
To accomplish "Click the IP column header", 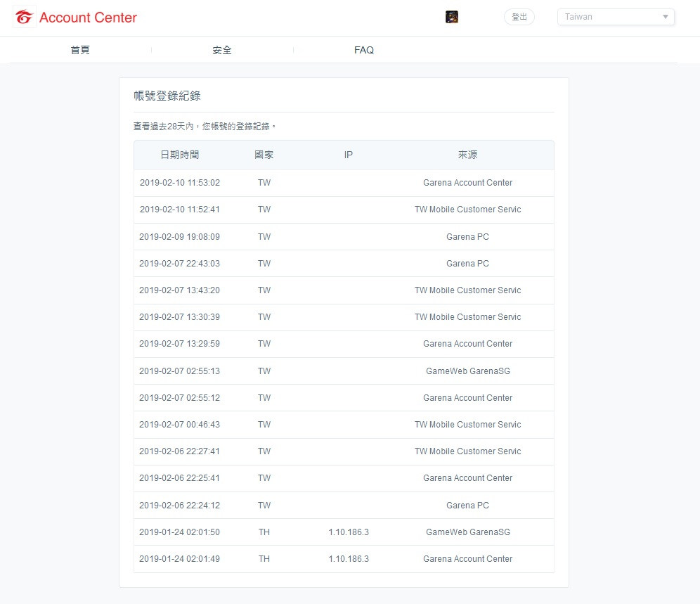I will [x=348, y=155].
